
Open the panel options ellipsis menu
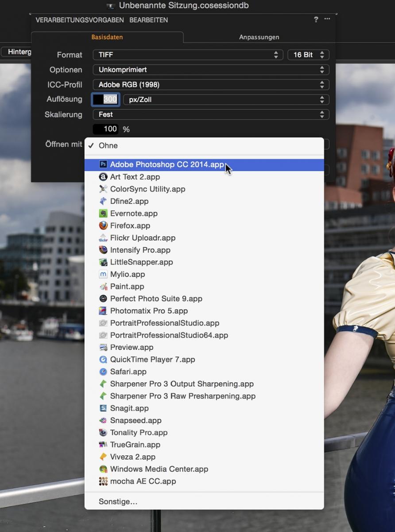[327, 19]
